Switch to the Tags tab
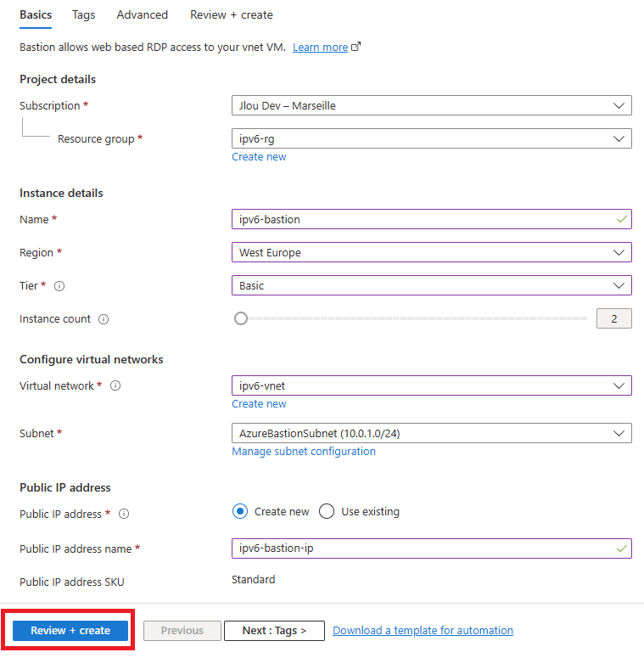644x658 pixels. (83, 15)
